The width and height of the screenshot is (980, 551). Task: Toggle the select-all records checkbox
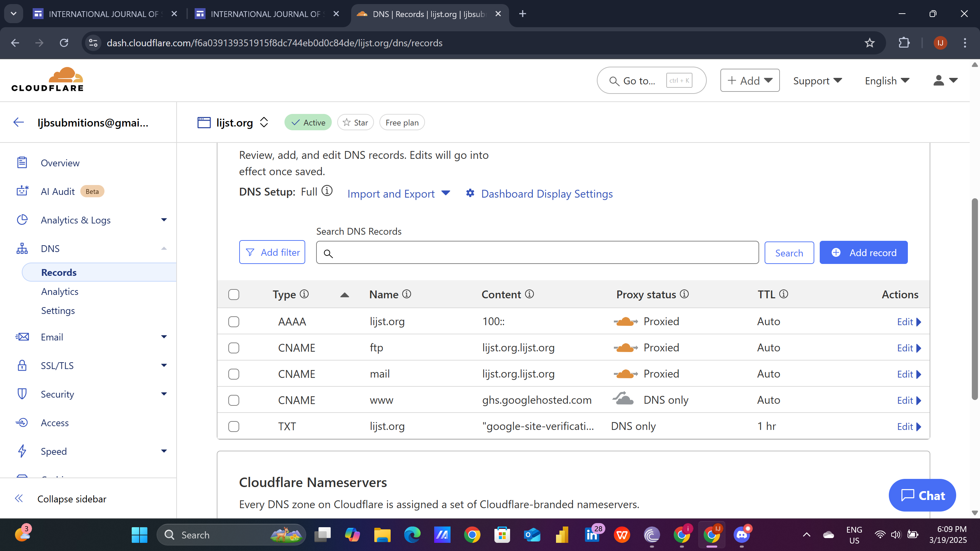tap(233, 295)
